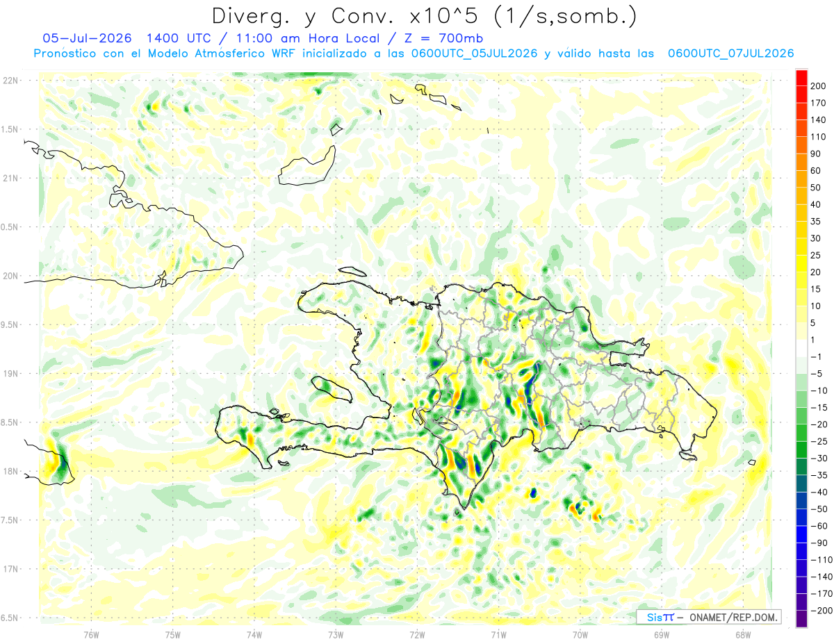Image resolution: width=834 pixels, height=644 pixels.
Task: Click the '-90' color scale label
Action: click(819, 543)
